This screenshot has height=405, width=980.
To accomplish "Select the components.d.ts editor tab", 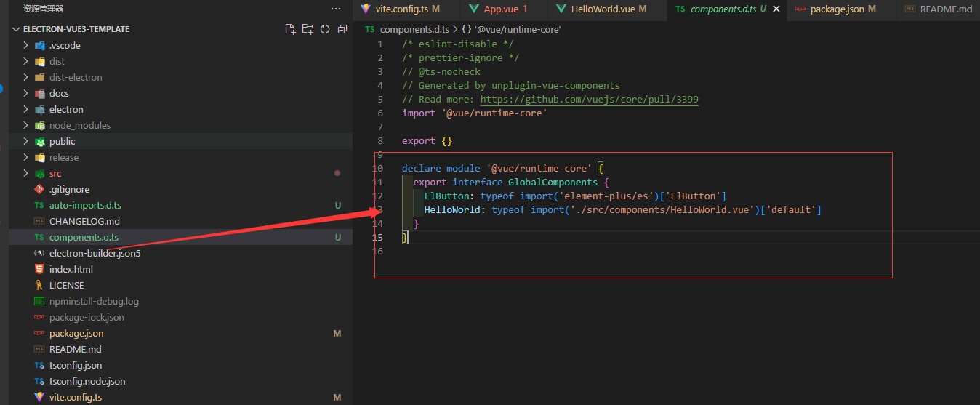I will tap(728, 9).
